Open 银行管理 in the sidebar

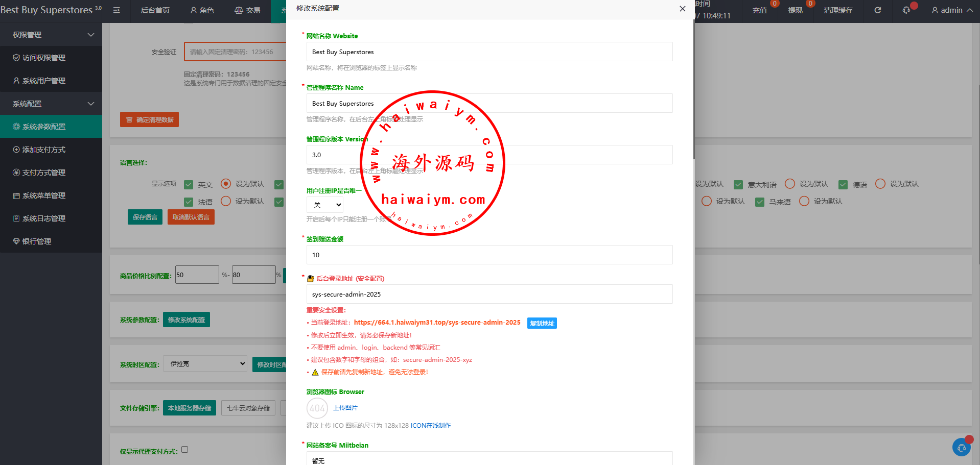[x=36, y=241]
